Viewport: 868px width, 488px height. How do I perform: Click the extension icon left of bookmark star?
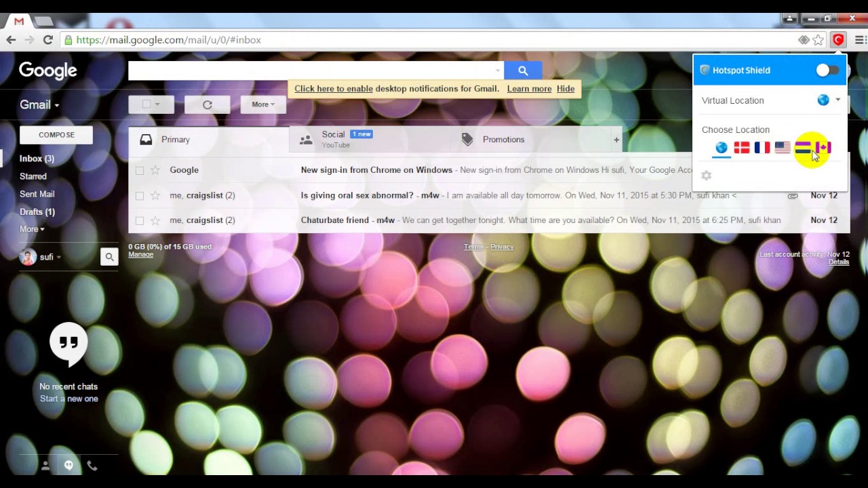coord(804,40)
